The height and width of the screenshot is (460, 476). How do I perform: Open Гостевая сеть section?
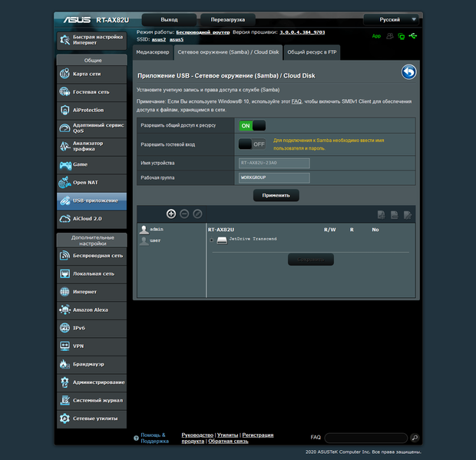91,92
